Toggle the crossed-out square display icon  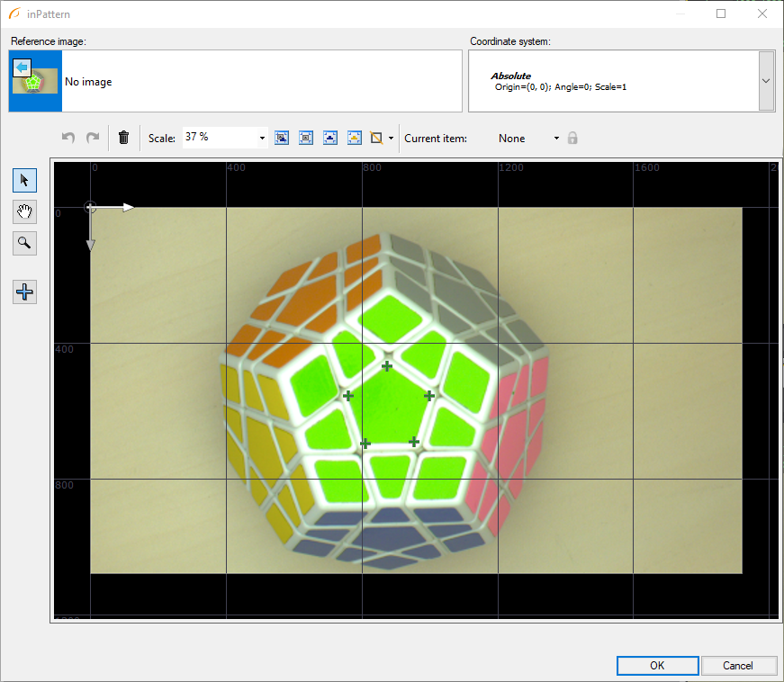click(x=377, y=138)
